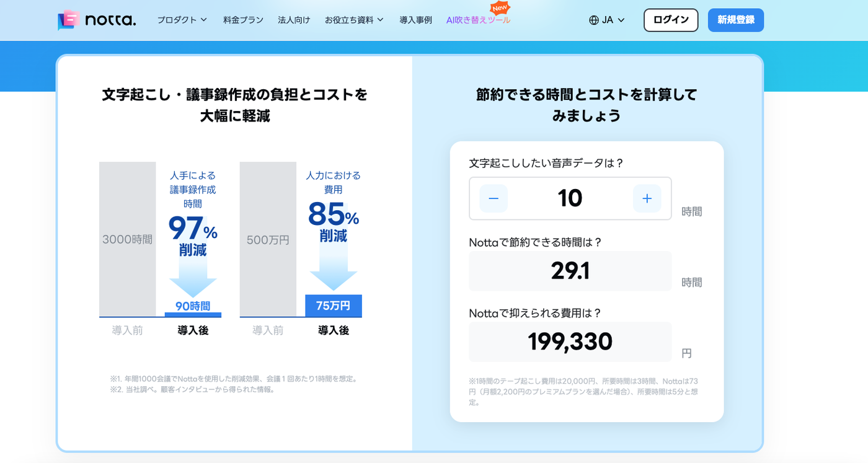Open 導入事例 in navigation

(x=415, y=20)
